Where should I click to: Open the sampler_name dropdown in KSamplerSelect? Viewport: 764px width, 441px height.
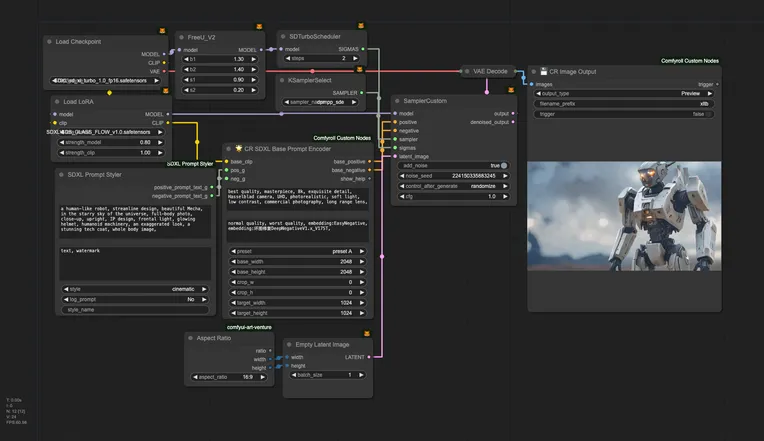(321, 102)
